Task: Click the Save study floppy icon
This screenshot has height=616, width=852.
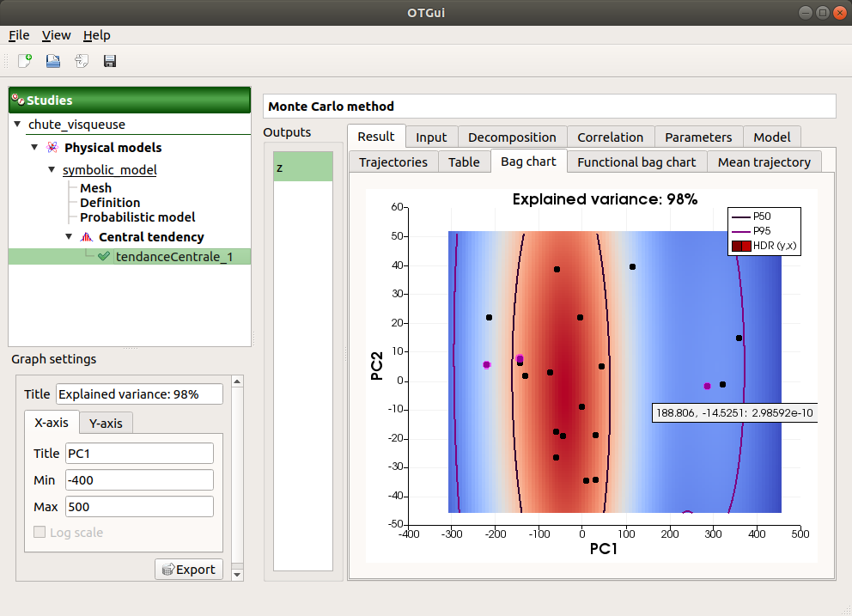Action: pyautogui.click(x=110, y=61)
